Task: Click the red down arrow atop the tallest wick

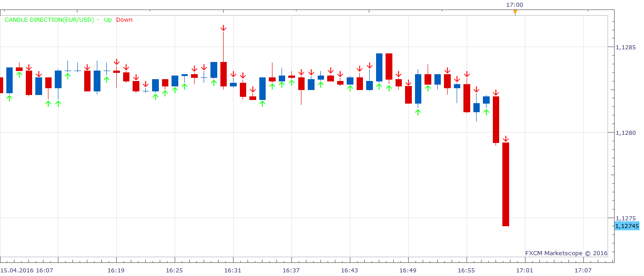Action: (x=224, y=28)
